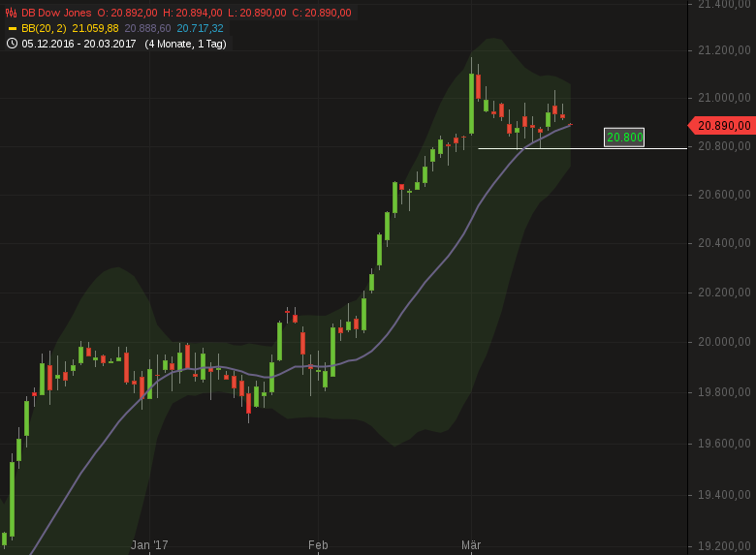Click the middle band value 20.888,60
This screenshot has width=756, height=555.
[x=147, y=28]
